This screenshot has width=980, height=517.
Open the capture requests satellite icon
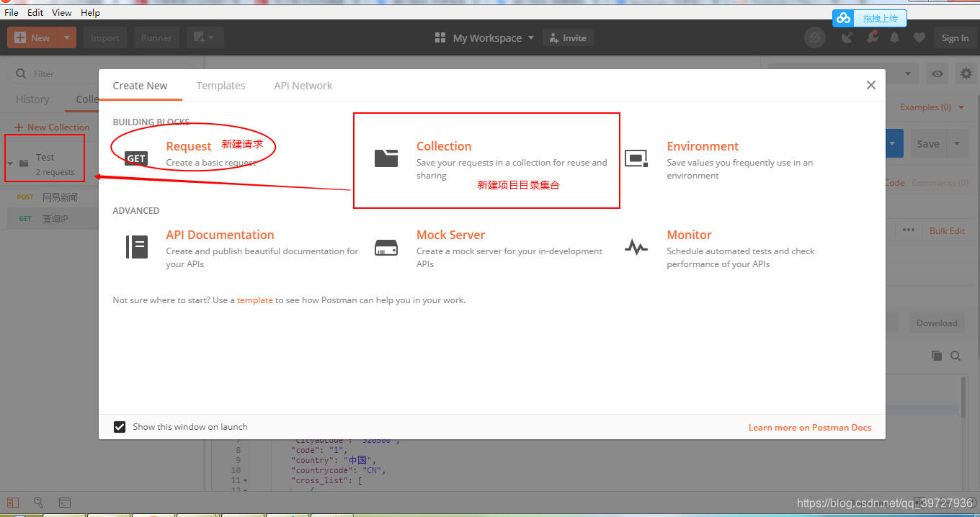pos(847,37)
